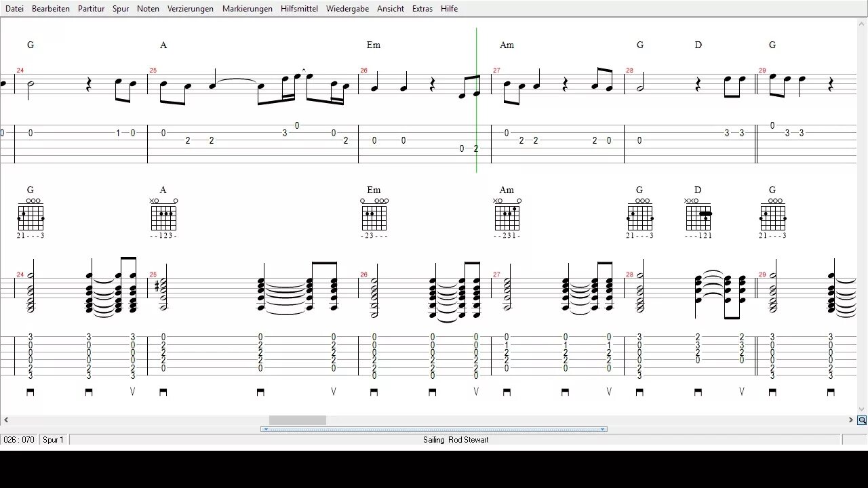
Task: Click the Sailing Rod Stewart title text
Action: click(x=456, y=440)
